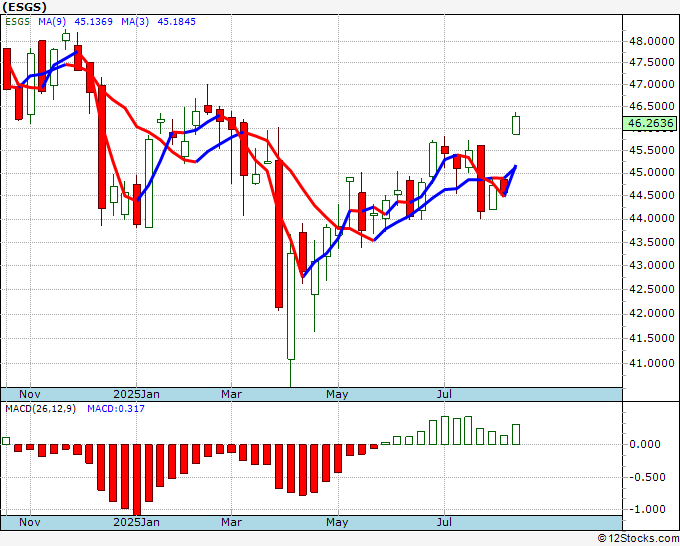Click the green ESGS legend label
Image resolution: width=680 pixels, height=546 pixels.
point(17,22)
